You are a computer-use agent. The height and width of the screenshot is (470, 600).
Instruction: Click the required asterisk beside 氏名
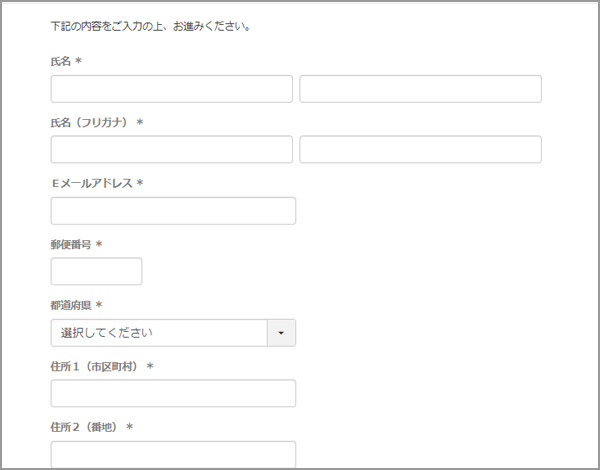point(78,61)
